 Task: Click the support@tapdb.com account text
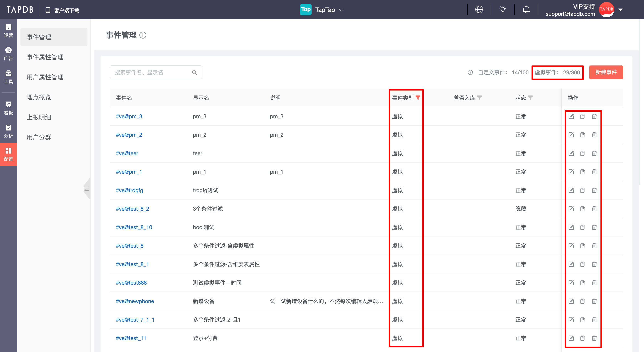coord(570,14)
